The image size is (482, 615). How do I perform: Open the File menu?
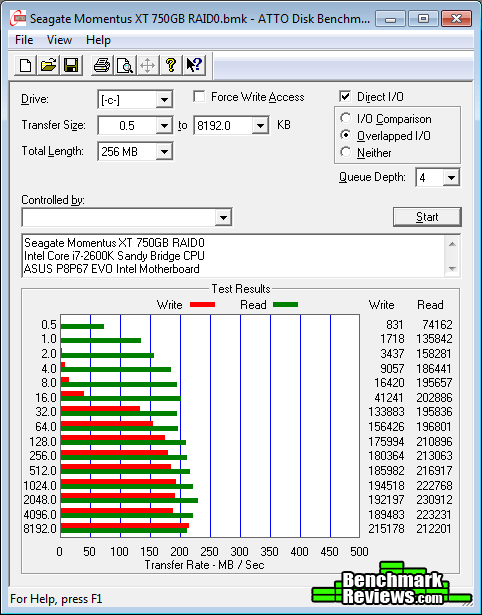click(x=24, y=40)
